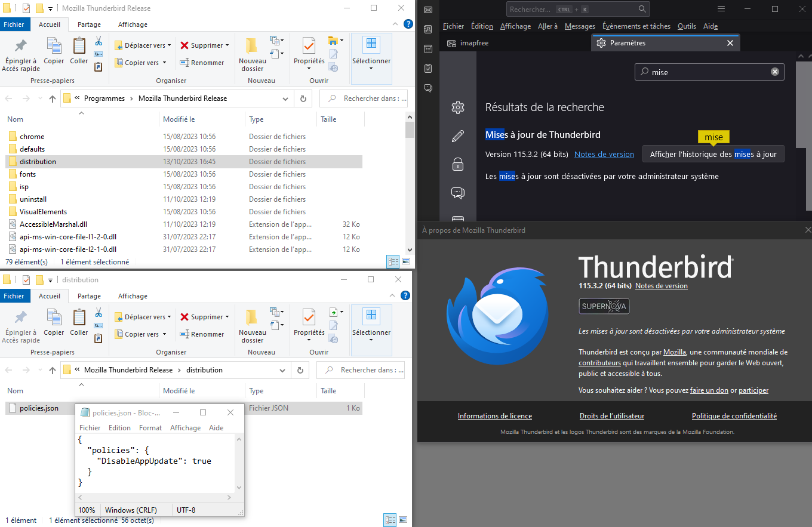The height and width of the screenshot is (527, 812).
Task: Open Thunderbird's hamburger application menu
Action: click(721, 9)
